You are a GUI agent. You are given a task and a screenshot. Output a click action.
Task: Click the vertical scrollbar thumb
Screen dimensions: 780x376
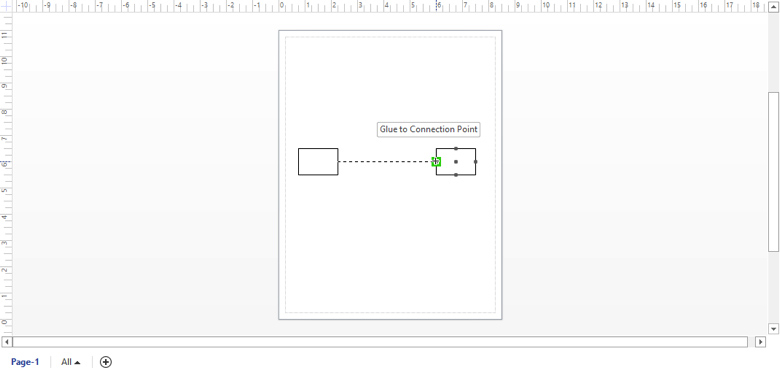(773, 172)
